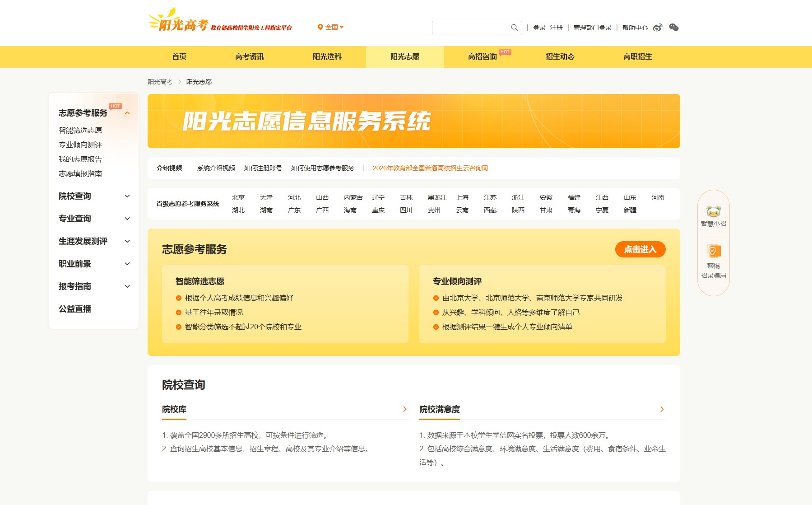Click the 阳光高考 logo
The image size is (812, 505).
tap(220, 21)
